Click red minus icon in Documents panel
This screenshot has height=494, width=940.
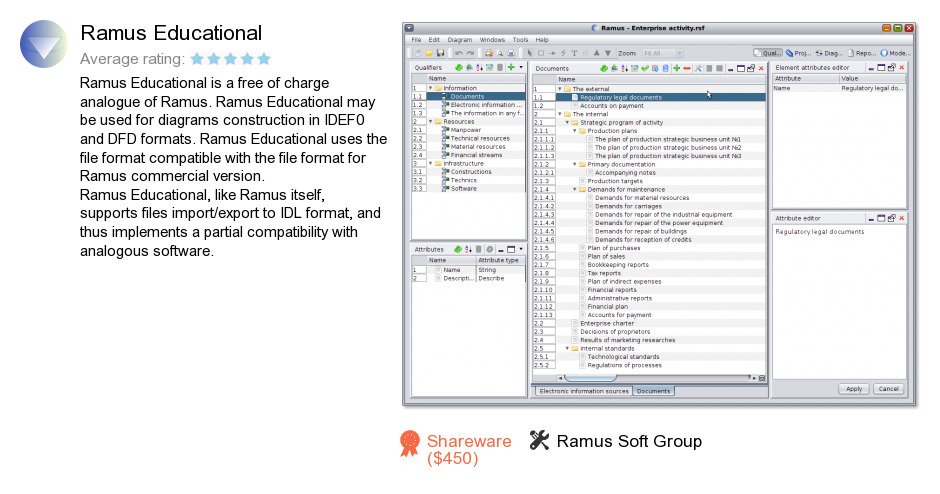coord(687,68)
